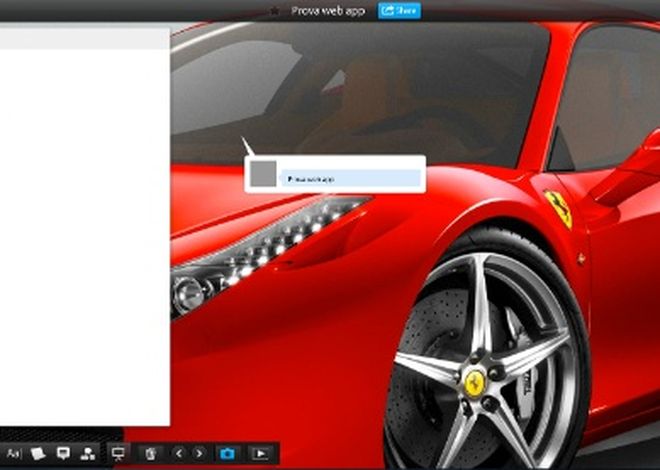
Task: Click the gray avatar thumbnail in comment bubble
Action: 263,173
